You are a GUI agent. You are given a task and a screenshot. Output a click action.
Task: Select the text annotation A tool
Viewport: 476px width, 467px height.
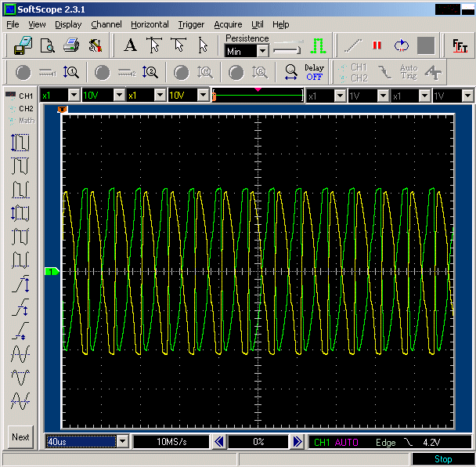[130, 45]
